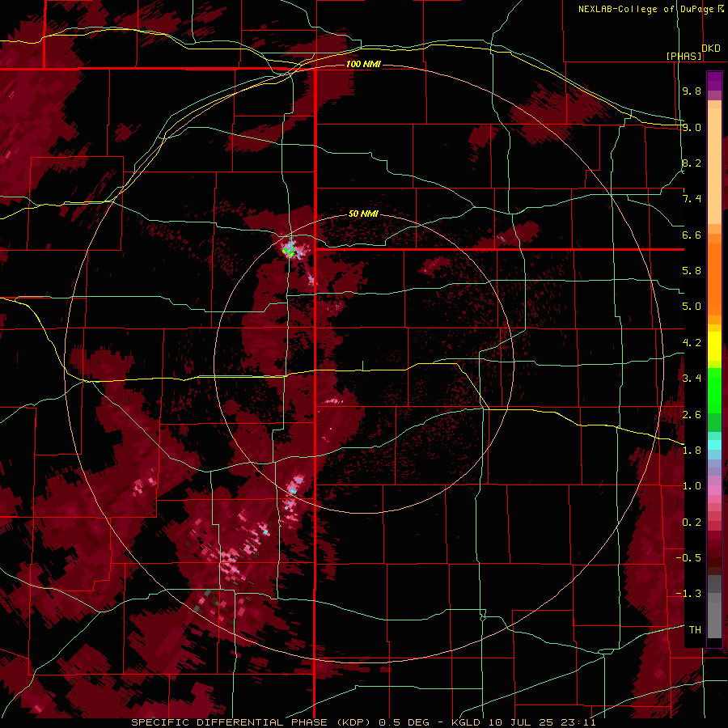Click the TH label on the color scale

point(695,630)
